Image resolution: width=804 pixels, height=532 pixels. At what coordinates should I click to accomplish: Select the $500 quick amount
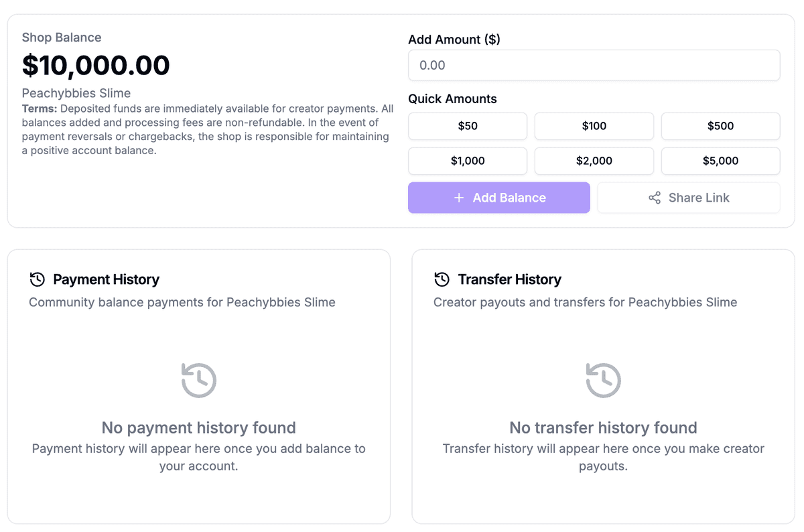(x=720, y=126)
